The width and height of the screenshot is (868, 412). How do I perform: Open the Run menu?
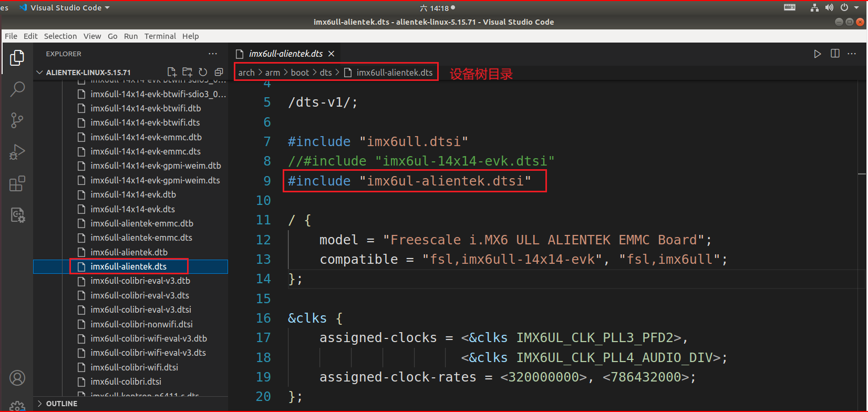(131, 36)
